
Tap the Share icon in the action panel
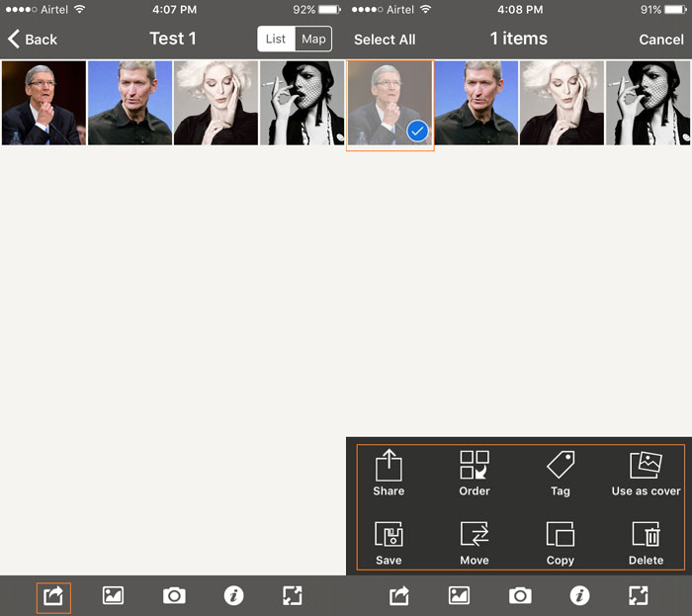(x=389, y=473)
